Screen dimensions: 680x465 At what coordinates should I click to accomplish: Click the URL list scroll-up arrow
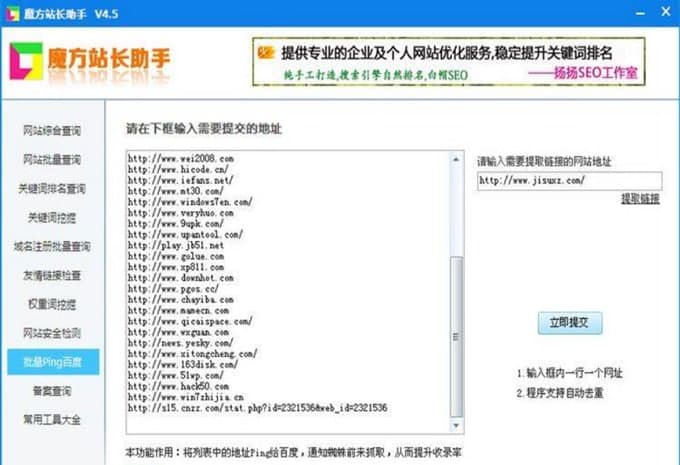pyautogui.click(x=456, y=159)
